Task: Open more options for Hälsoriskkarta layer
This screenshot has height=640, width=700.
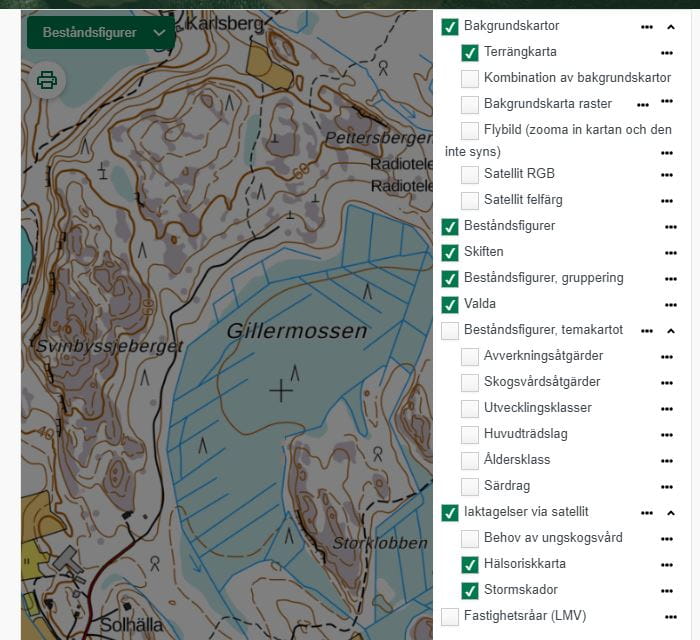Action: point(667,564)
